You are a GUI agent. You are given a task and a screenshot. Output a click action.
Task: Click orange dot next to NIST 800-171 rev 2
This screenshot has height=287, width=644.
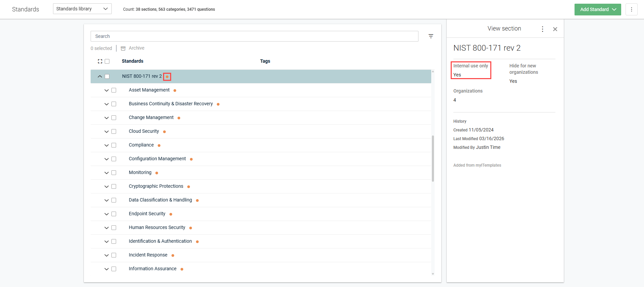tap(167, 77)
